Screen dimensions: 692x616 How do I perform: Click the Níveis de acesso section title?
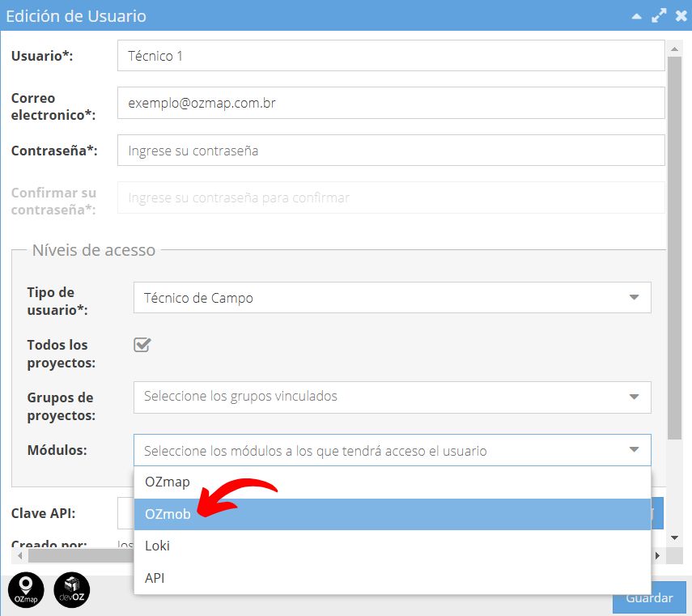coord(94,250)
